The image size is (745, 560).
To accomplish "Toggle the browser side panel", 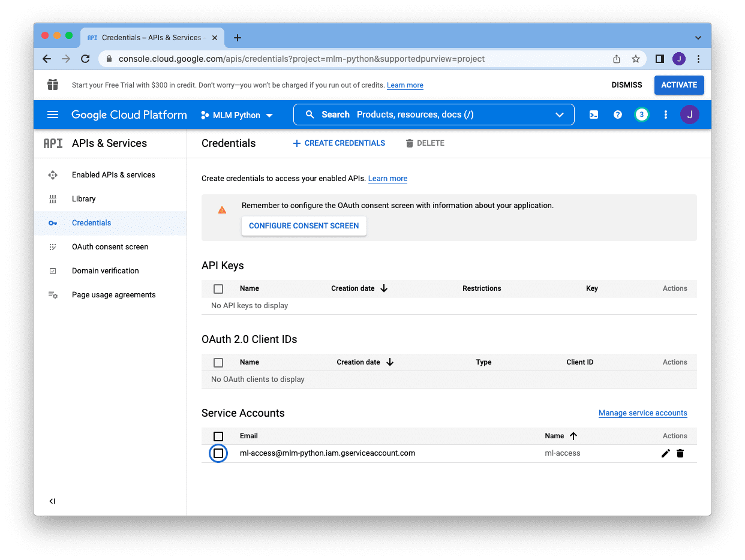I will (660, 59).
